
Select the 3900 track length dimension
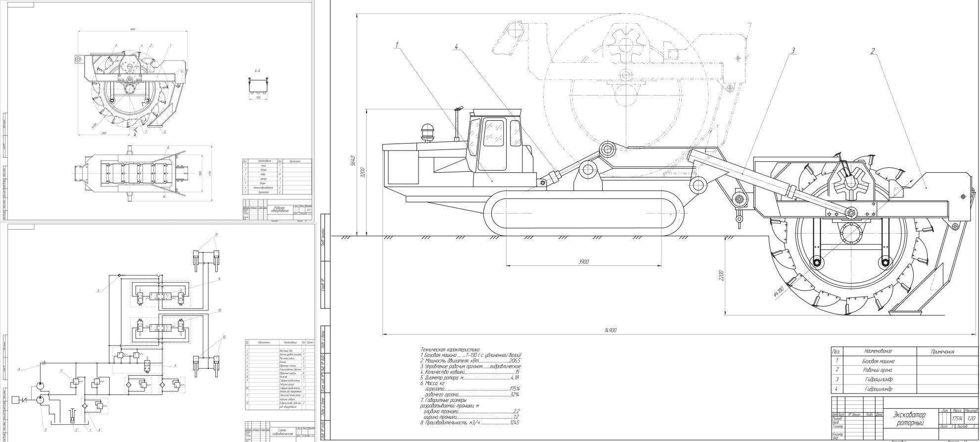584,261
